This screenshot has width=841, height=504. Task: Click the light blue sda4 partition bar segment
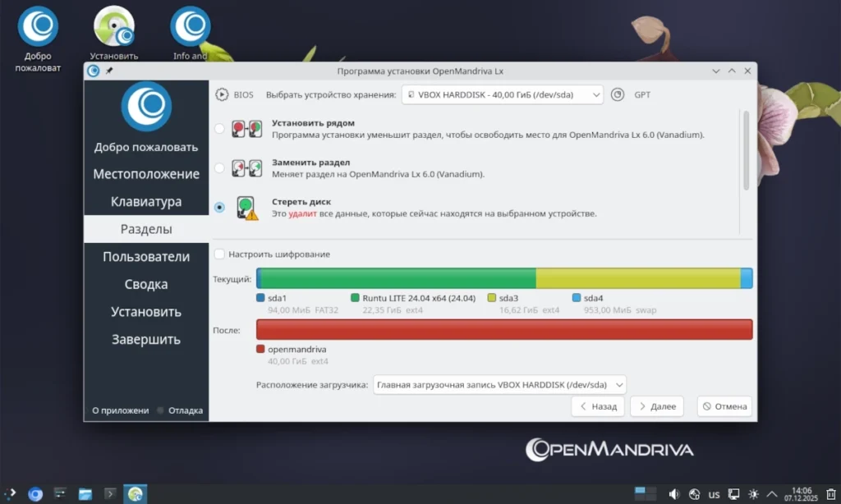click(747, 278)
